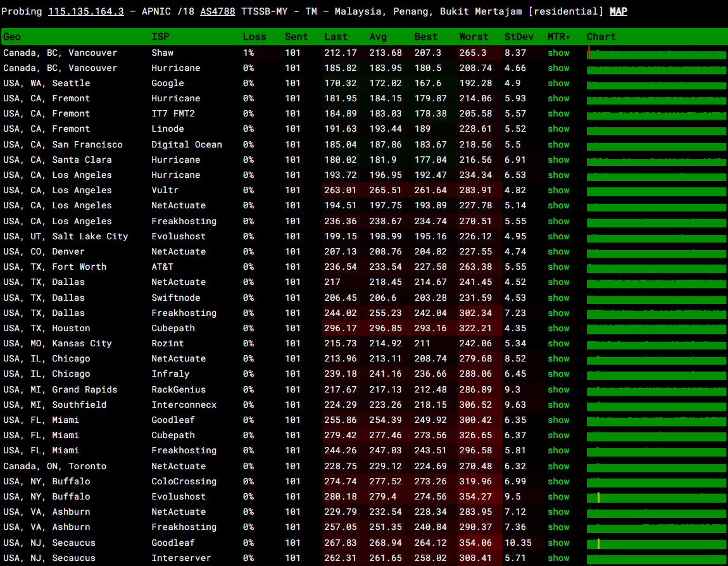Click 'USA, WA, Seattle' geo cell

[46, 84]
